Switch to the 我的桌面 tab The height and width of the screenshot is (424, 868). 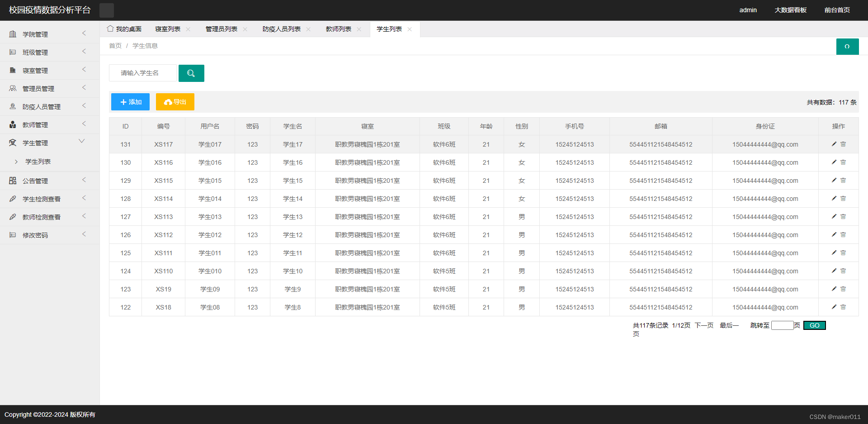pos(124,29)
